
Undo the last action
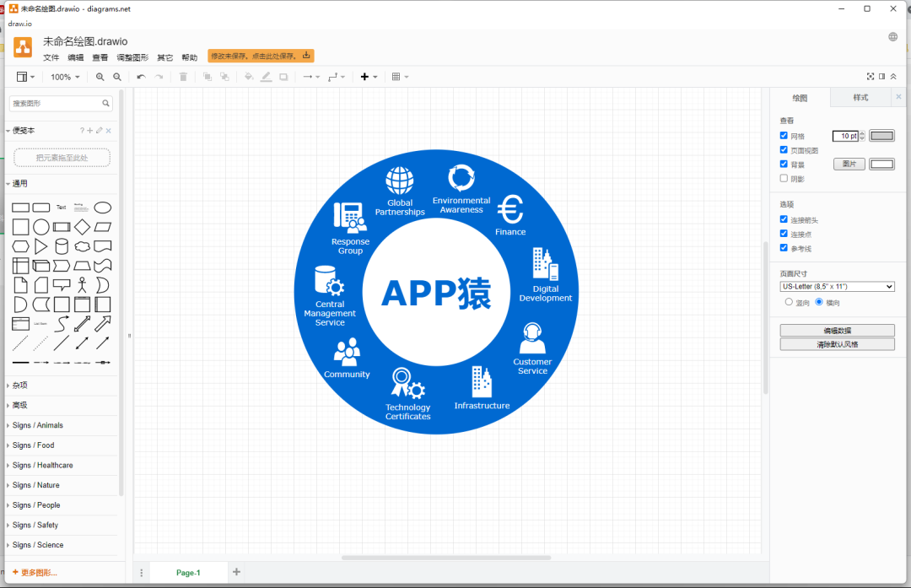(141, 77)
